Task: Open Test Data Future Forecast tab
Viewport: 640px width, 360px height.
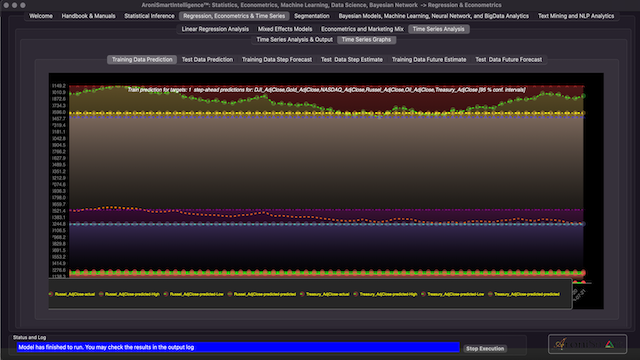Action: coord(509,60)
